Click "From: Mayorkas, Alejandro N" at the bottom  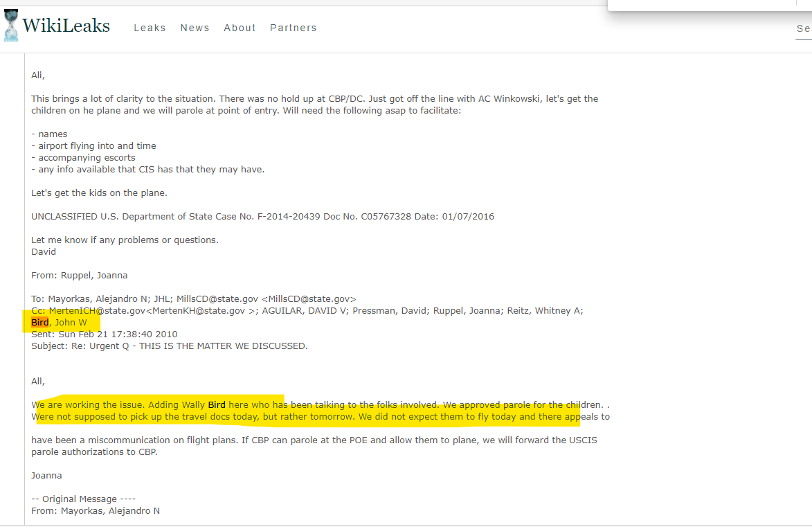[96, 511]
